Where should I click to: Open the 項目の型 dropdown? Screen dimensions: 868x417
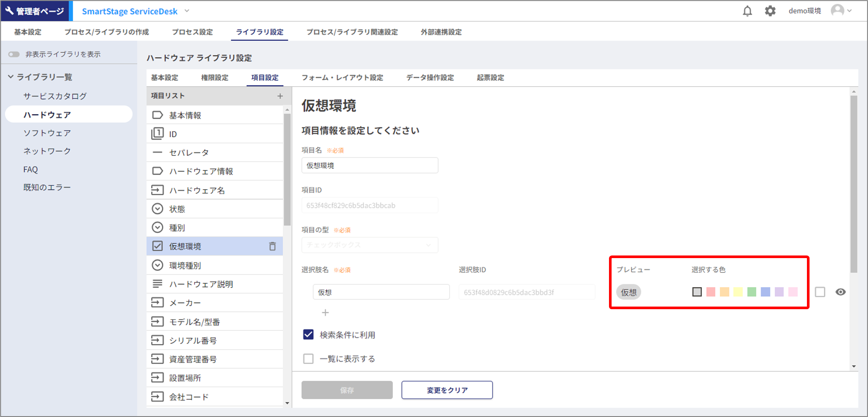click(369, 245)
